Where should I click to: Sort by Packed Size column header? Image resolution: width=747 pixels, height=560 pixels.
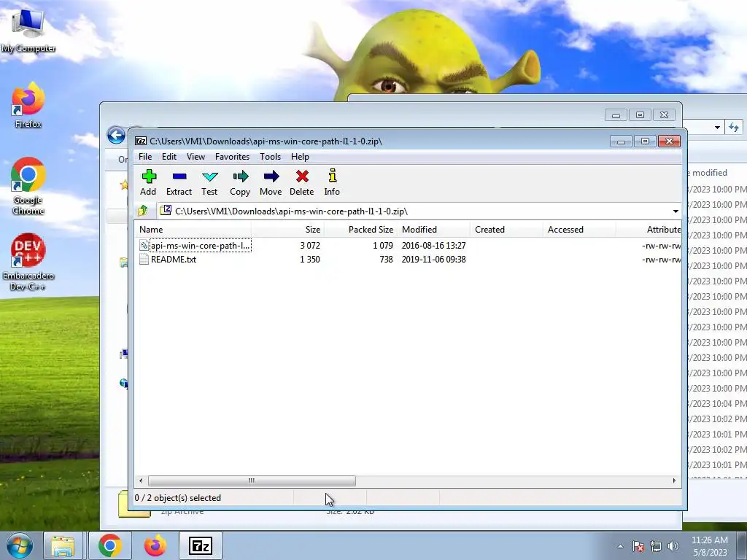pyautogui.click(x=360, y=230)
